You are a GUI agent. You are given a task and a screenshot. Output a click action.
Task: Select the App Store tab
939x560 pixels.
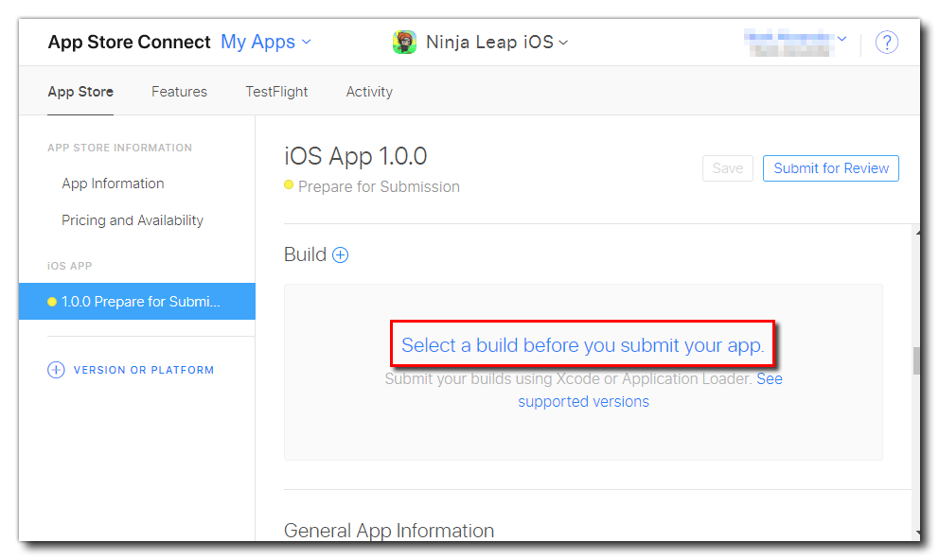tap(80, 92)
